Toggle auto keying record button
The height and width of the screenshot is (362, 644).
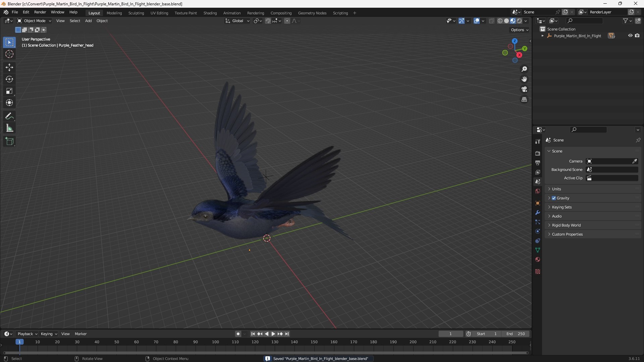(x=238, y=334)
